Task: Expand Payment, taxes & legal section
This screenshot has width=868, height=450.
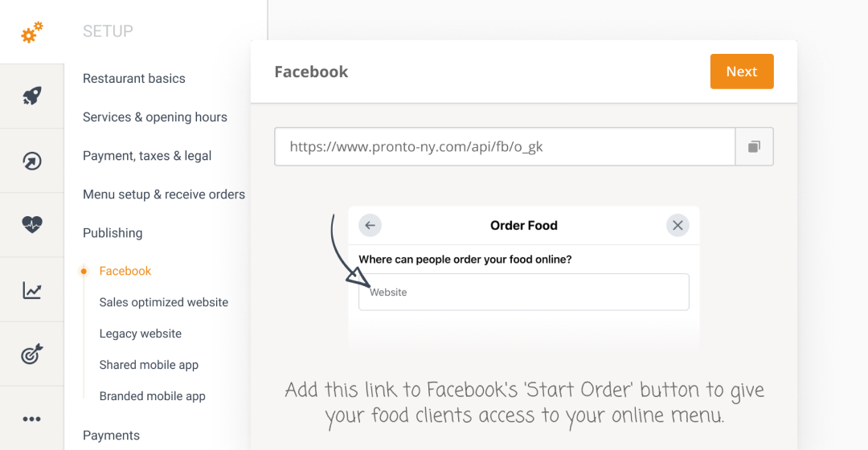Action: tap(147, 156)
